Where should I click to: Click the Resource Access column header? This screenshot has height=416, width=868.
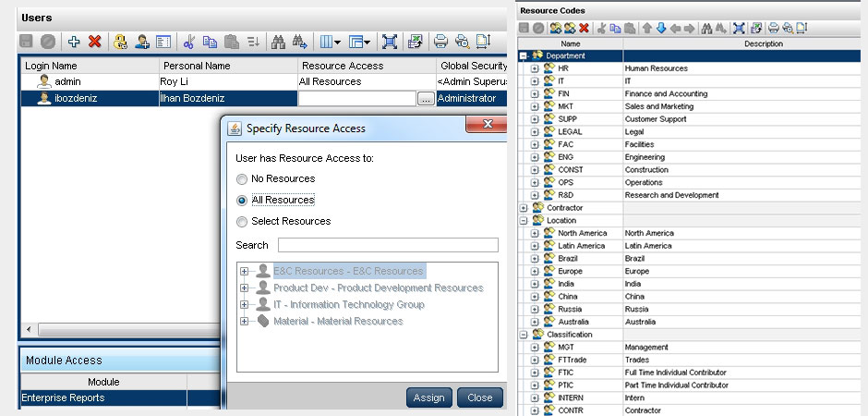click(366, 66)
